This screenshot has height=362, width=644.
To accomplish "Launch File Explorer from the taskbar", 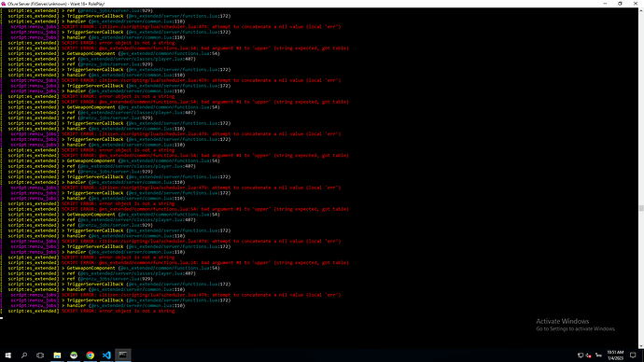I will [57, 355].
